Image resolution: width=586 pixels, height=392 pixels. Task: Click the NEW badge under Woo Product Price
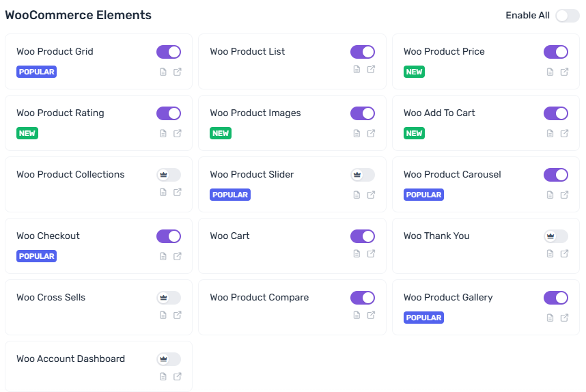point(414,72)
